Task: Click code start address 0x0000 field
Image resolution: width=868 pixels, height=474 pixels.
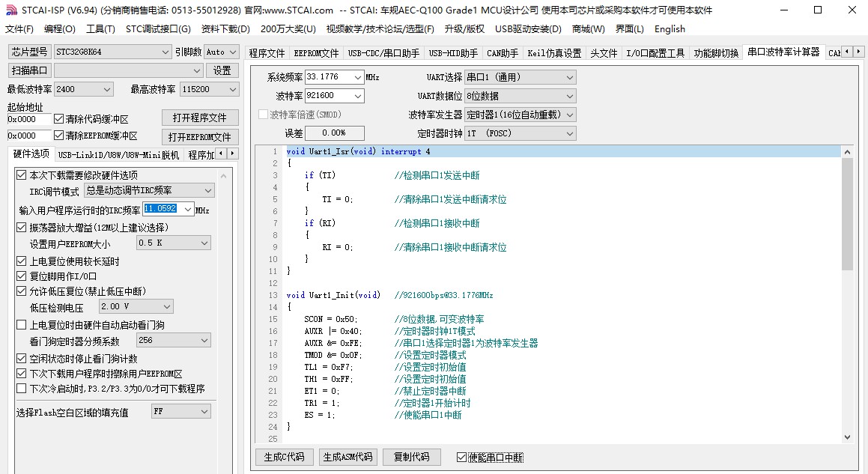Action: tap(28, 119)
